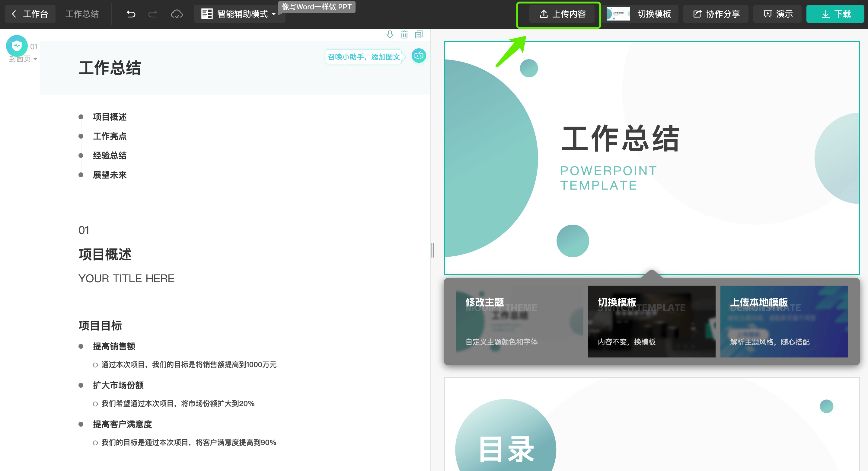Select the 工作亮点 outline bullet
868x471 pixels.
110,136
